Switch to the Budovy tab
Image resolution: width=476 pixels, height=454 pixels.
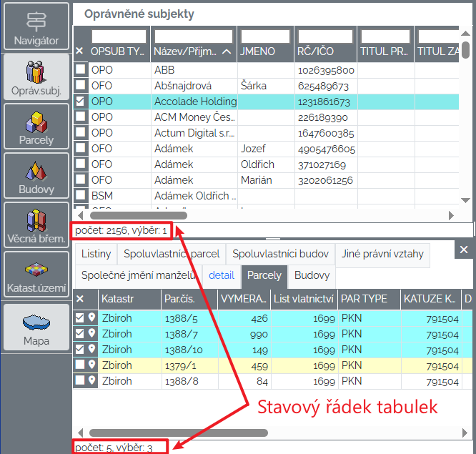[312, 275]
